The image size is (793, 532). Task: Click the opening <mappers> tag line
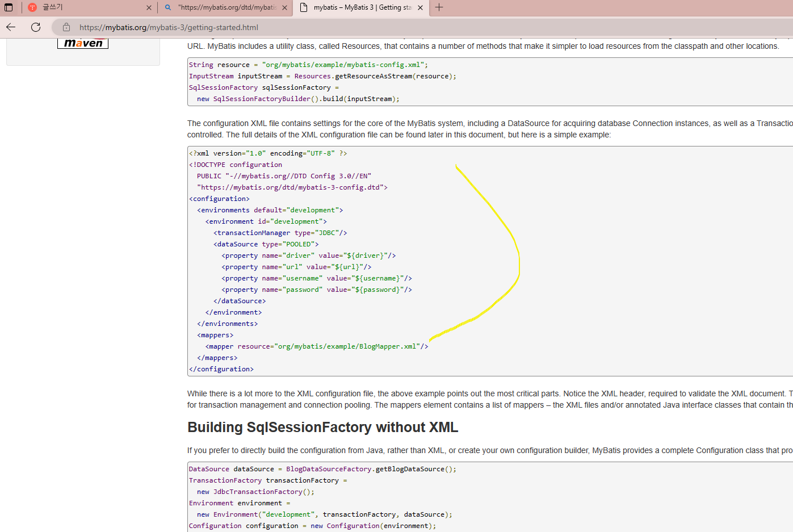(215, 335)
